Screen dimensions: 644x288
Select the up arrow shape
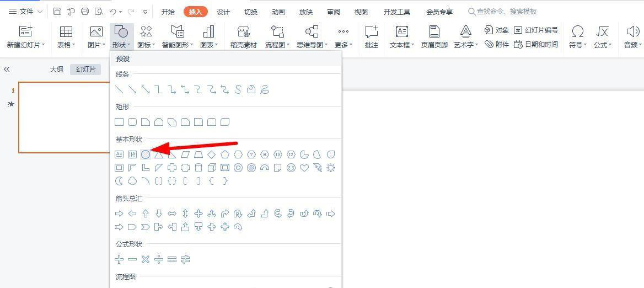146,214
